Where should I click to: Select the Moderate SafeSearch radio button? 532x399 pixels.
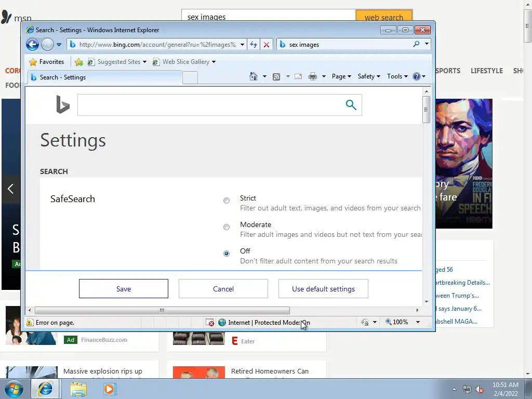point(227,227)
